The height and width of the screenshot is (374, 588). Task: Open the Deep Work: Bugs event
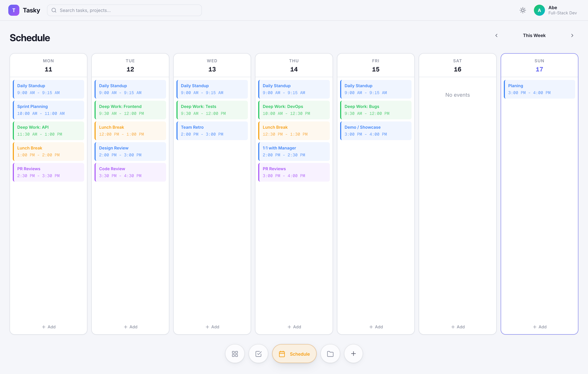376,110
